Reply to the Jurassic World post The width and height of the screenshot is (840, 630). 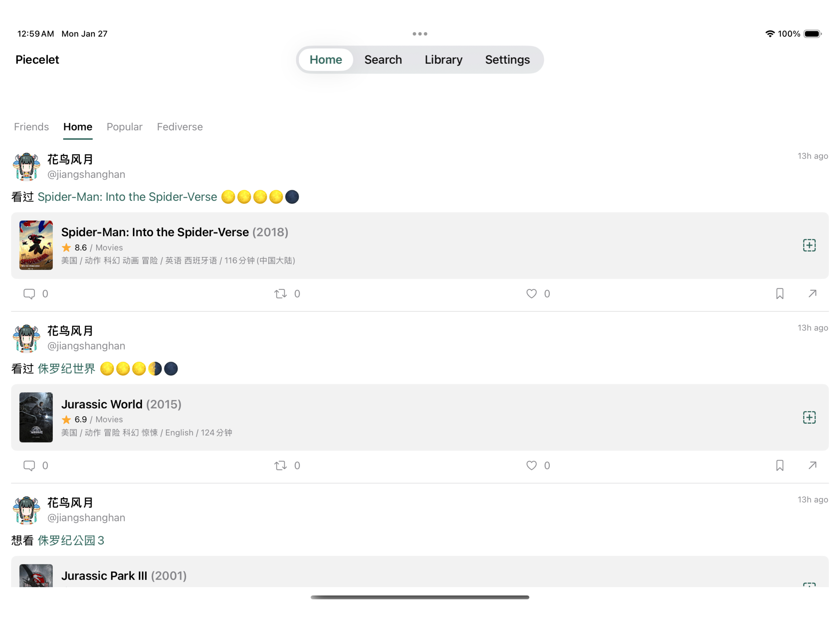(x=29, y=465)
